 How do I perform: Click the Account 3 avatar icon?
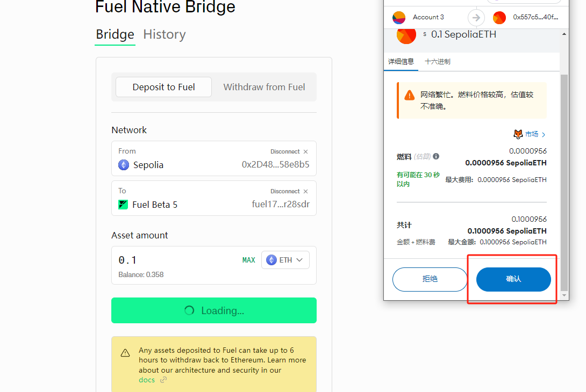point(399,18)
